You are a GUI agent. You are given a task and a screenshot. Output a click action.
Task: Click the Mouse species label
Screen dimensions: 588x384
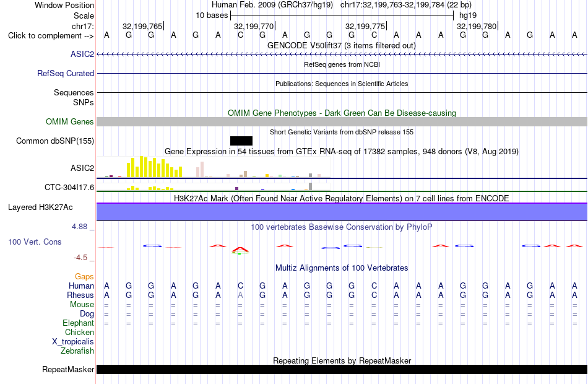[82, 305]
